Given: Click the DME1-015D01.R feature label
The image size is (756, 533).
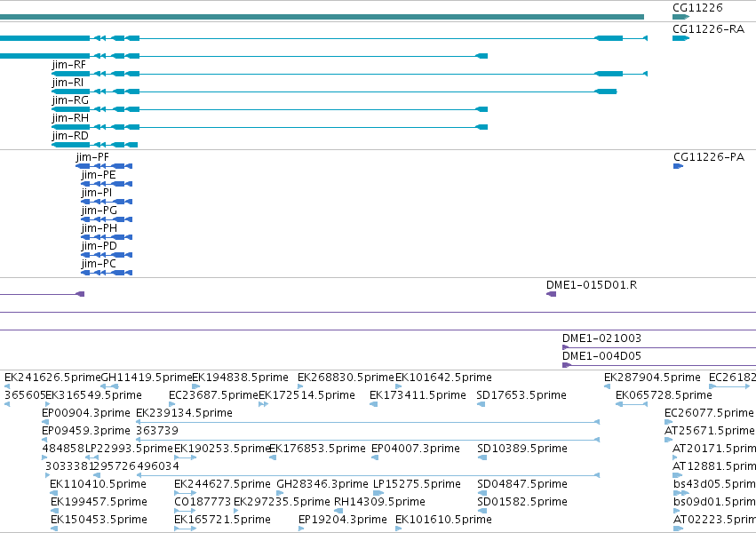Looking at the screenshot, I should [x=592, y=285].
